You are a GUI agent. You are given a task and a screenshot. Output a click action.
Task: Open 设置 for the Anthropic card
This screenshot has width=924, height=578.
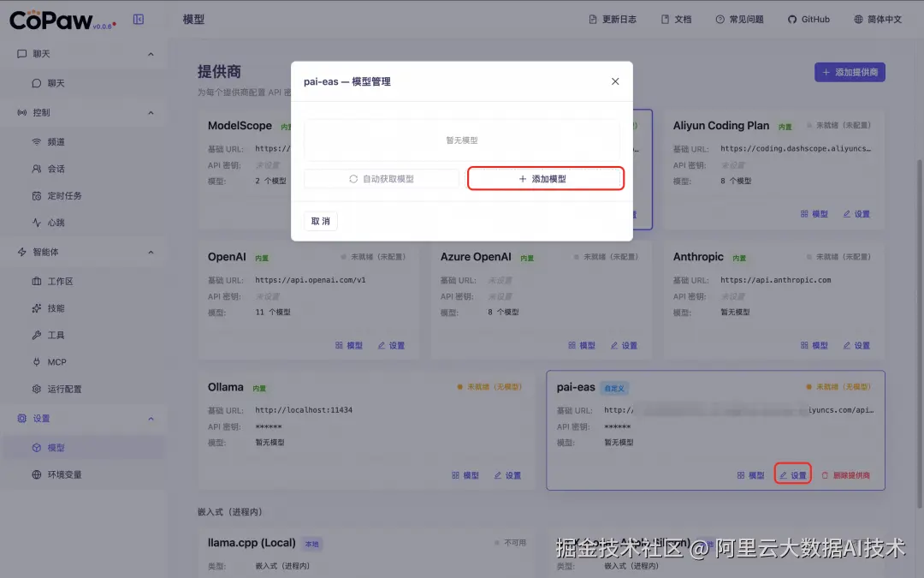coord(856,346)
